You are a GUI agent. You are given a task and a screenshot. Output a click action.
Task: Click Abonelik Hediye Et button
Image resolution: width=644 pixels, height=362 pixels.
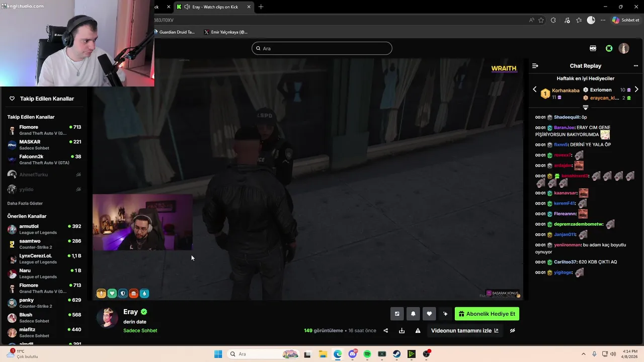coord(487,314)
